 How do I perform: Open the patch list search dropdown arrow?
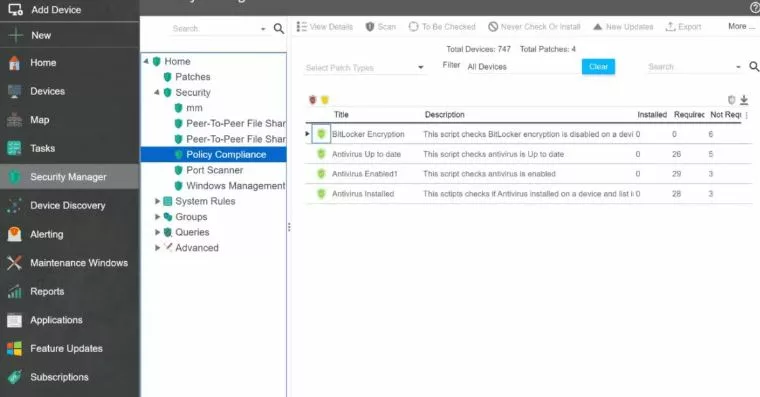[738, 67]
